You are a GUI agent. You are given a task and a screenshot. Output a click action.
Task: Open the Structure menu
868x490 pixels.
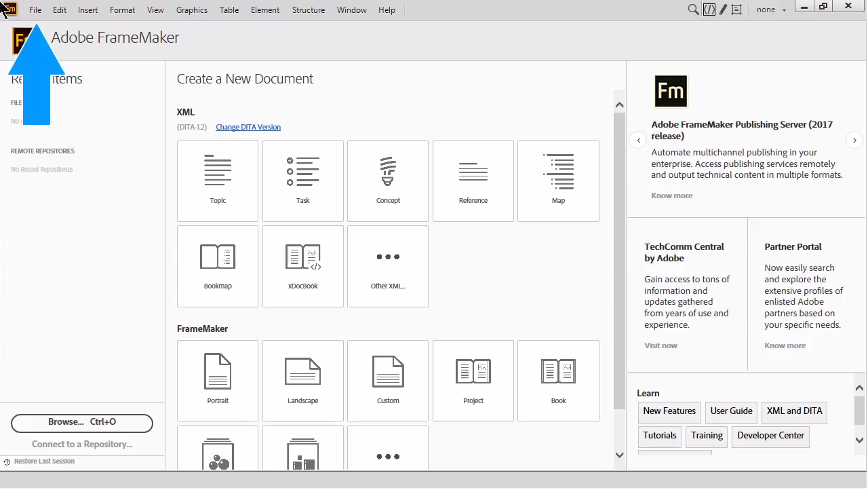tap(308, 10)
